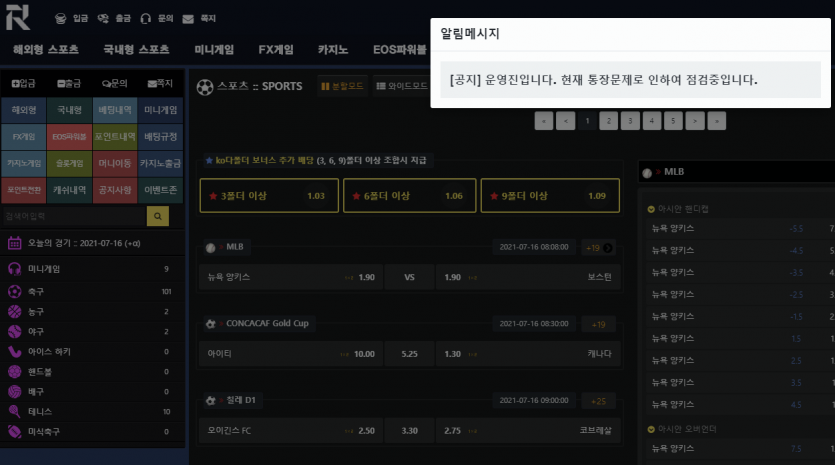Click the top bar 출금 withdrawal icon

point(103,19)
